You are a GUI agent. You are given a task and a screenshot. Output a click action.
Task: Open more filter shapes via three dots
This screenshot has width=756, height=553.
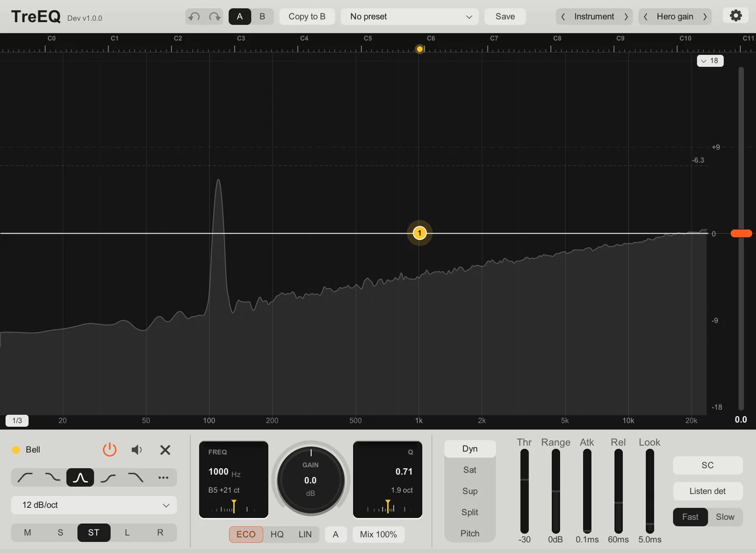click(163, 477)
